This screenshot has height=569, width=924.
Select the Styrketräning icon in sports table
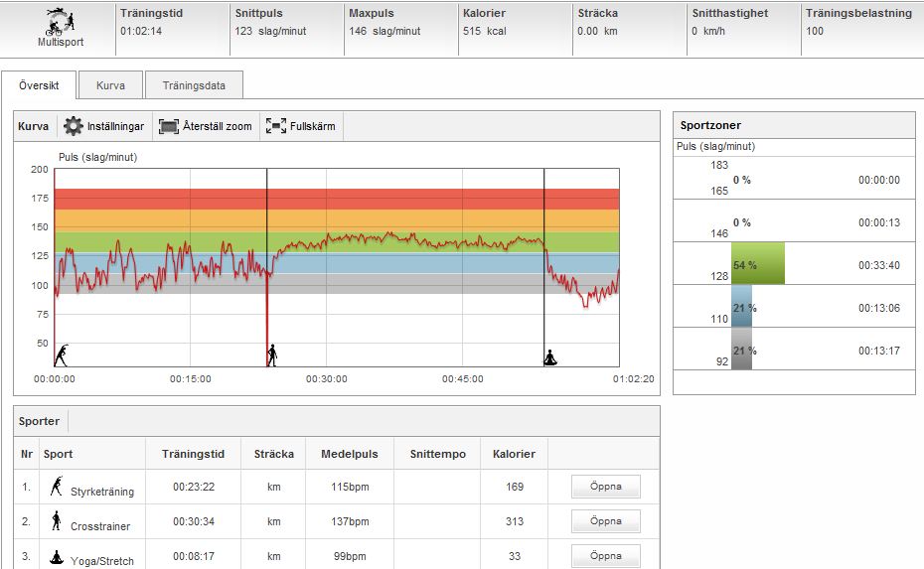pyautogui.click(x=57, y=487)
